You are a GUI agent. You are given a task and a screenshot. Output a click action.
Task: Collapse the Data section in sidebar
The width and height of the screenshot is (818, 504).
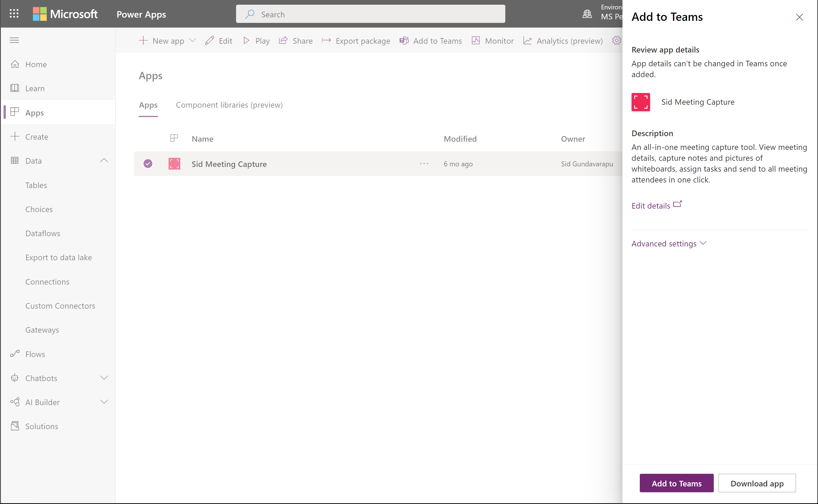104,160
